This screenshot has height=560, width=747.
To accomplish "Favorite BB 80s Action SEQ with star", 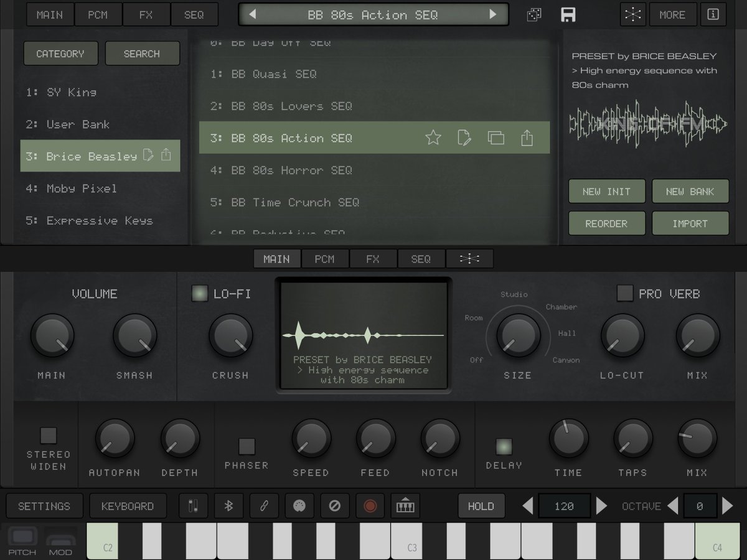I will coord(433,138).
